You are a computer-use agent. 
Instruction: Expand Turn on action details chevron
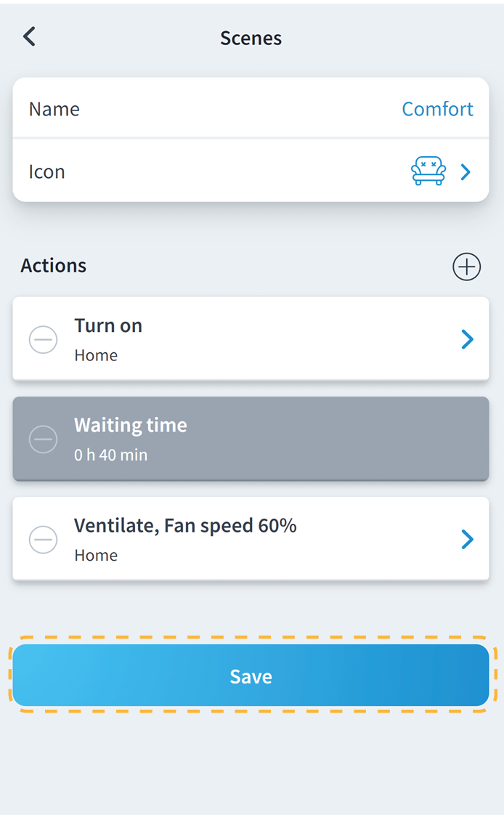[467, 339]
